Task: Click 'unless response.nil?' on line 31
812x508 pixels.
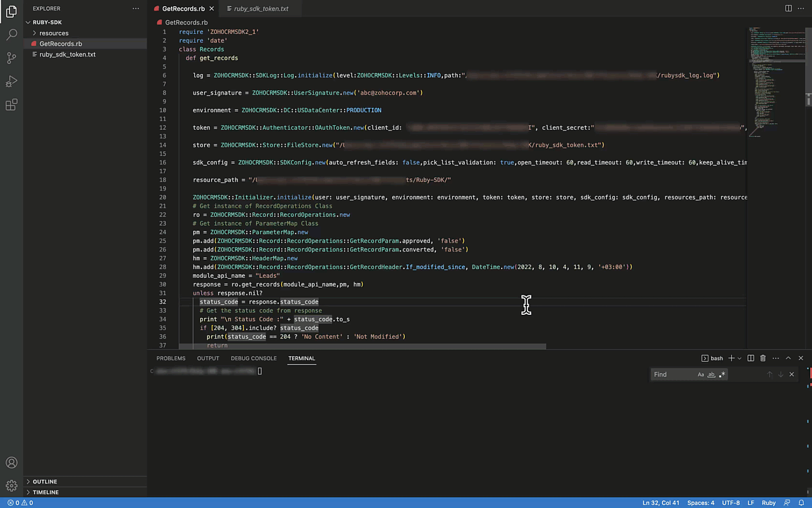Action: (x=227, y=293)
